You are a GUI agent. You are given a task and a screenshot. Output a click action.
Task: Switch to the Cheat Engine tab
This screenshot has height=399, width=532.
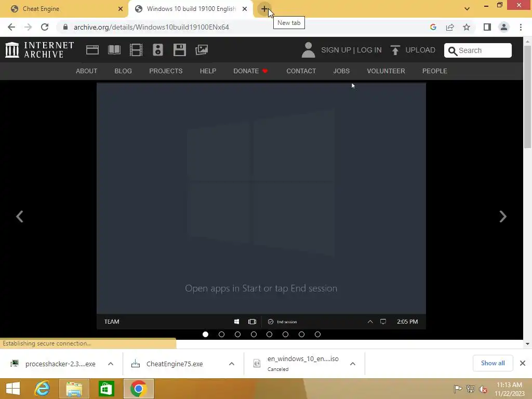click(64, 9)
